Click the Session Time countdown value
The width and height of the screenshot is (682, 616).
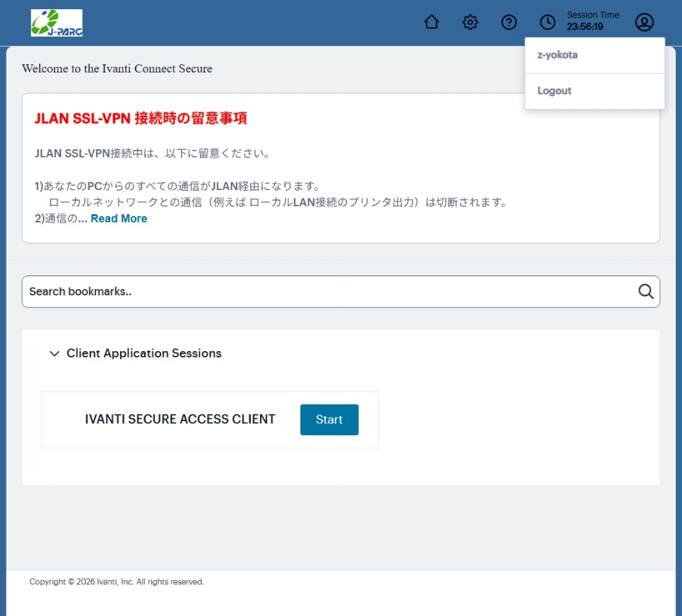pyautogui.click(x=584, y=28)
